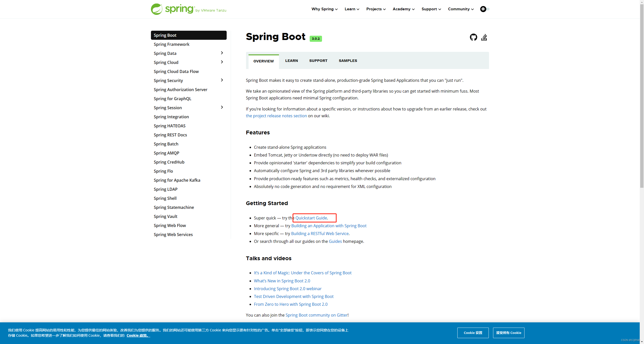This screenshot has height=344, width=644.
Task: Open Spring Web Services project
Action: click(x=173, y=235)
